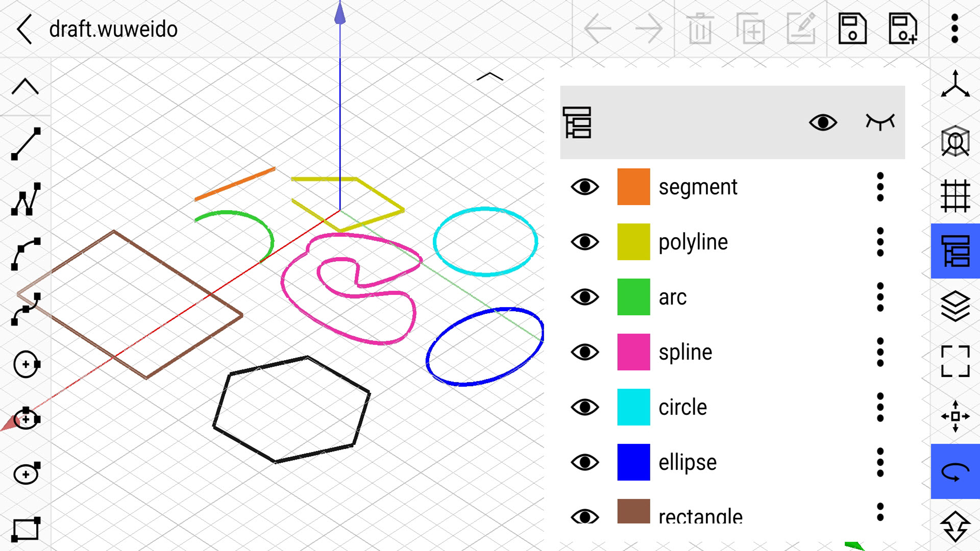The width and height of the screenshot is (980, 551).
Task: Toggle visibility of the ellipse layer
Action: point(584,462)
